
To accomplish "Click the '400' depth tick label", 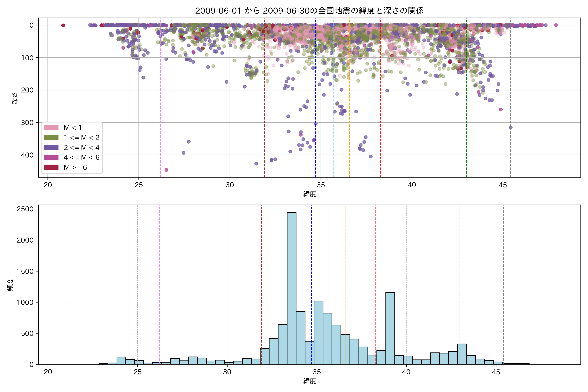I will click(x=27, y=155).
